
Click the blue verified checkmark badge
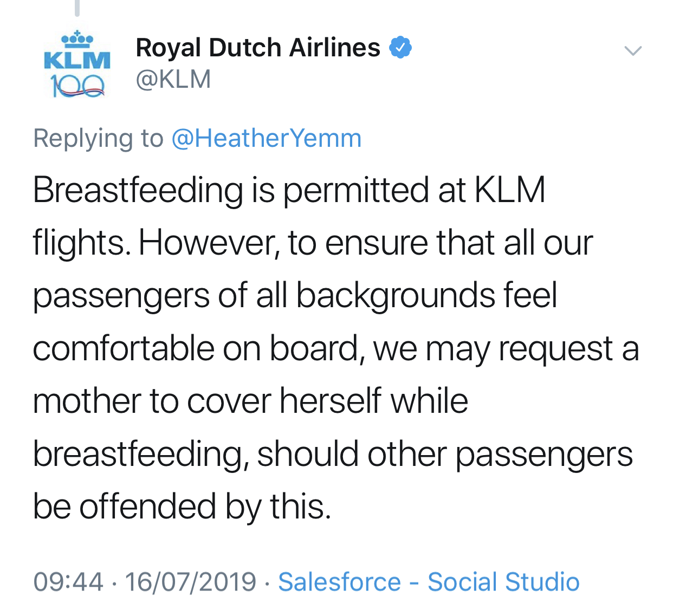[x=400, y=48]
